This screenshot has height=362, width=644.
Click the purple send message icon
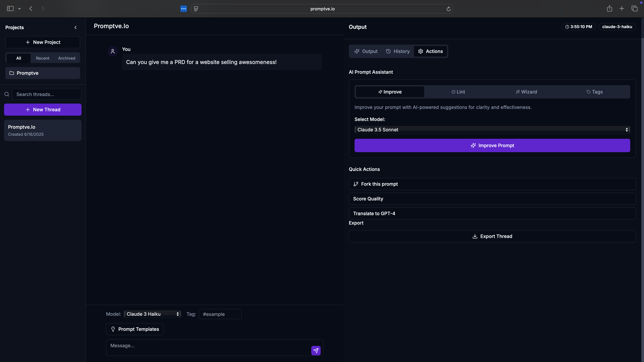[x=316, y=350]
